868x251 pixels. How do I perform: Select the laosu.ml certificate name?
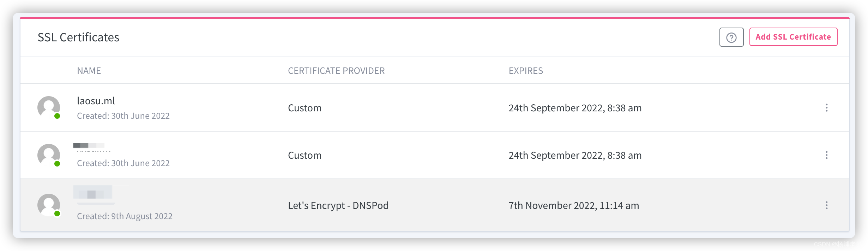(96, 101)
